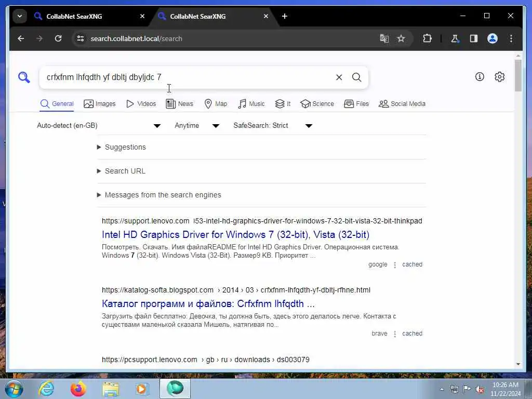Open the network tray icon
Screen dimensions: 532x399
pyautogui.click(x=454, y=390)
